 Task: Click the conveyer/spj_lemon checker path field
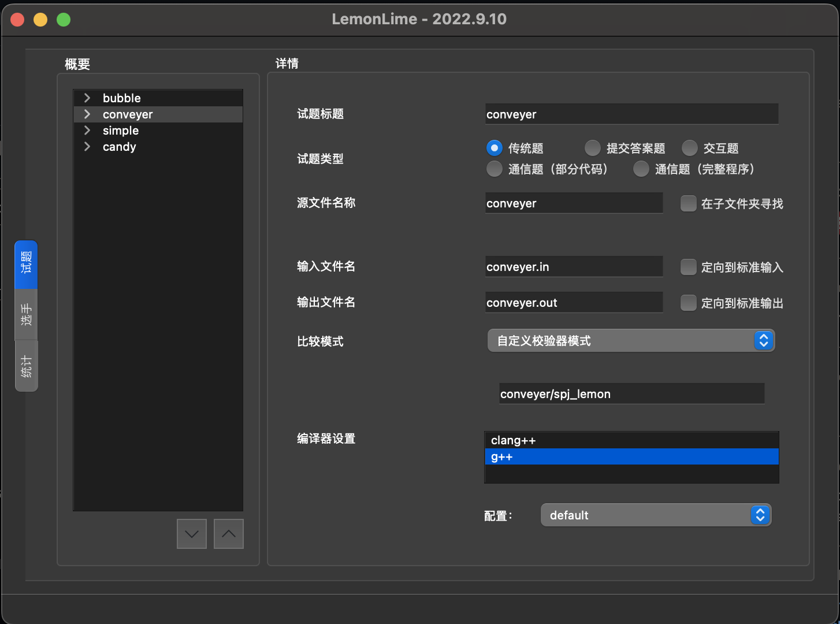point(631,393)
